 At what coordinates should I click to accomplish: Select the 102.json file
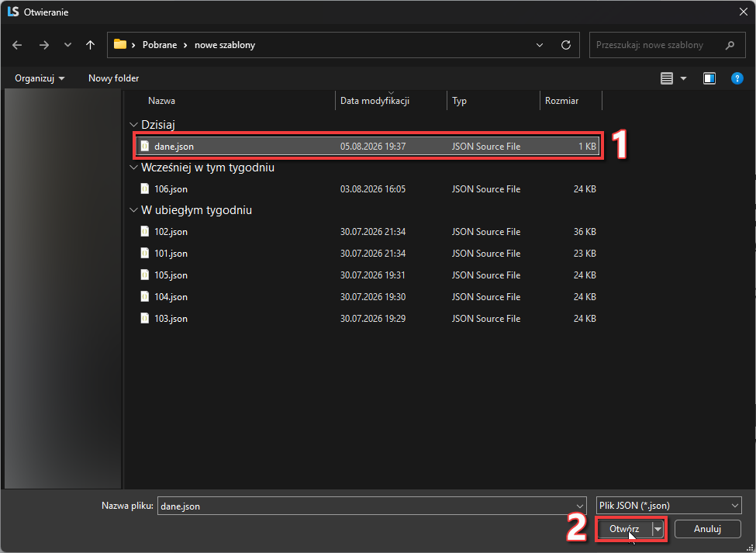pos(368,232)
